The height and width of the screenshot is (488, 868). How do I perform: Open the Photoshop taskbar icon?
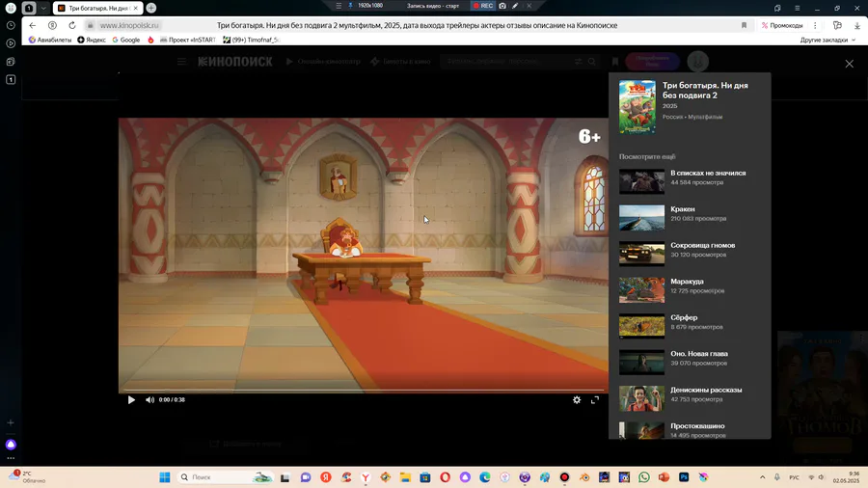pyautogui.click(x=684, y=477)
